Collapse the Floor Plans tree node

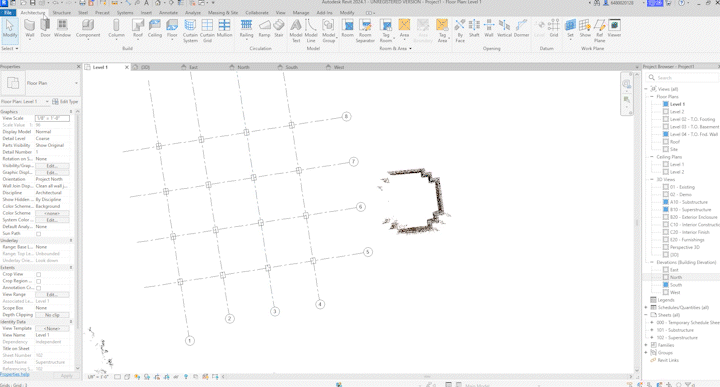click(x=652, y=96)
